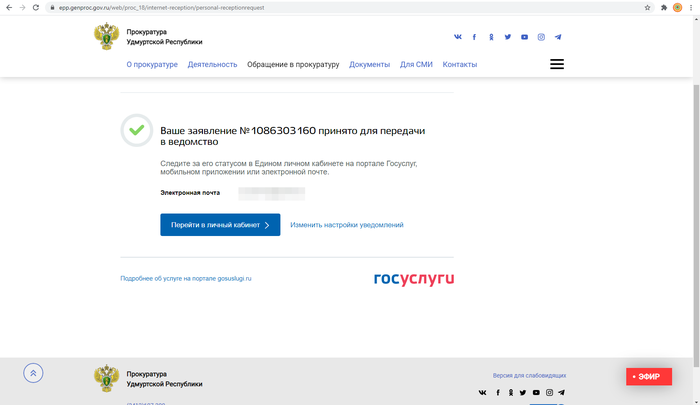Viewport: 700px width, 405px height.
Task: Click the blurred email address value
Action: click(x=271, y=193)
